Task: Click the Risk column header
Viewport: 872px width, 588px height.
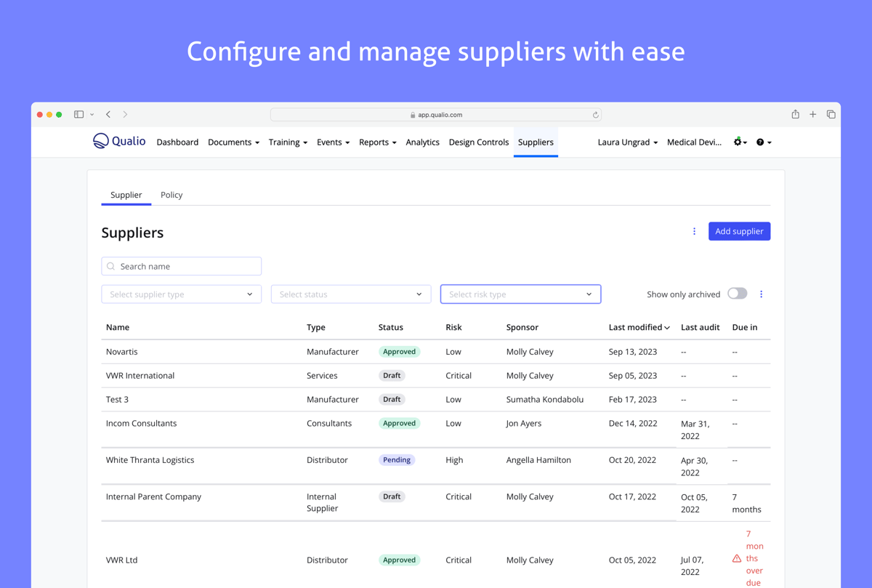Action: pyautogui.click(x=453, y=328)
